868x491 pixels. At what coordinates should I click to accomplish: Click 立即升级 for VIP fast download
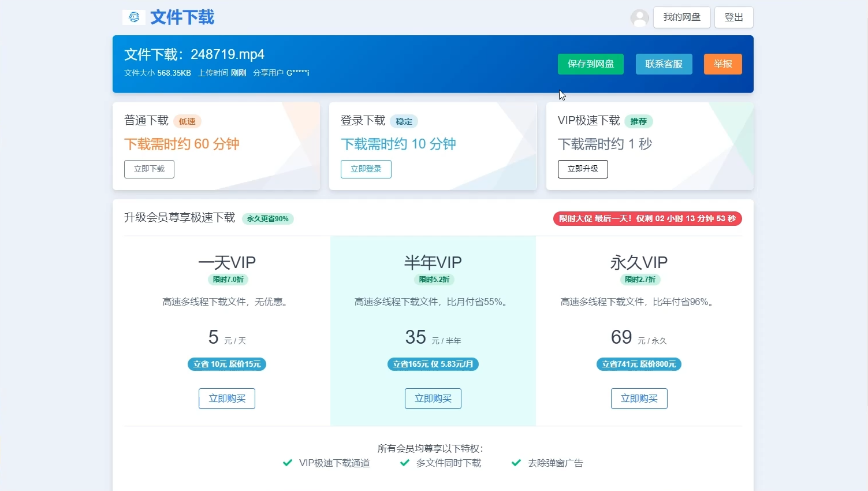coord(582,169)
